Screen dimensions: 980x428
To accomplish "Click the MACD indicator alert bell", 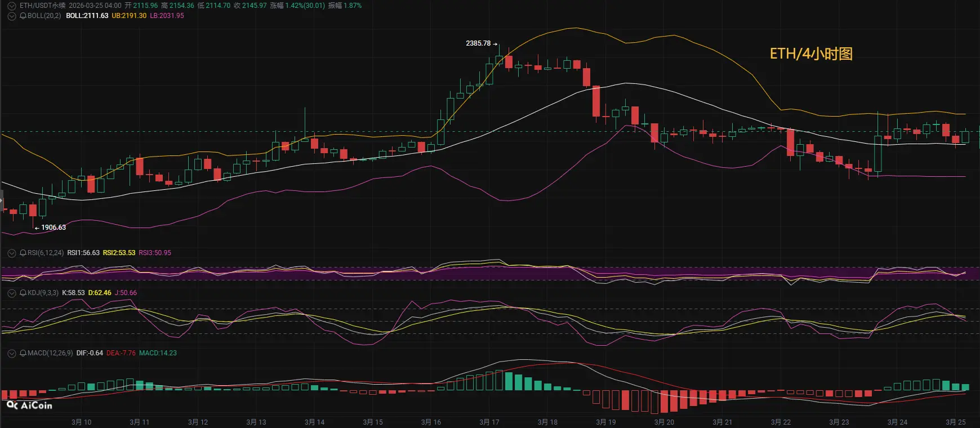I will tap(23, 353).
